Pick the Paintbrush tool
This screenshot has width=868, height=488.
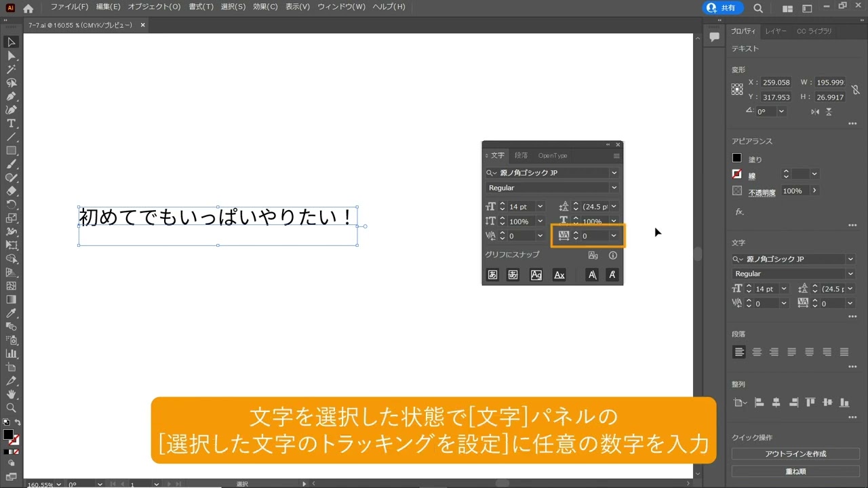[x=12, y=164]
